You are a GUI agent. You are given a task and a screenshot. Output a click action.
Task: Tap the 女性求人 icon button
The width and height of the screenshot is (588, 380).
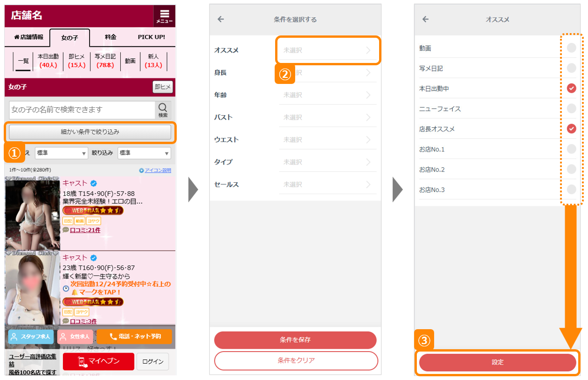point(75,337)
